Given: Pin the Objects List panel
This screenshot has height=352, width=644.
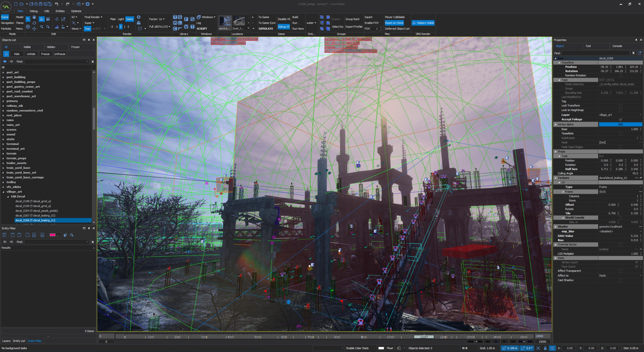Looking at the screenshot, I should tap(89, 40).
